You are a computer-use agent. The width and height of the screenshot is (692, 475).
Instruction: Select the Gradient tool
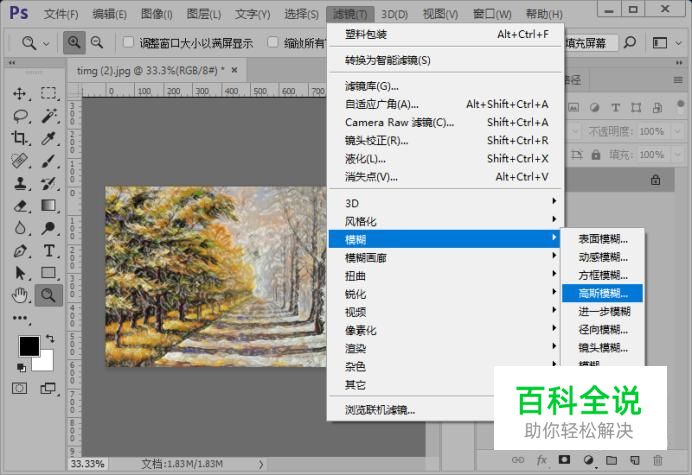pos(49,206)
